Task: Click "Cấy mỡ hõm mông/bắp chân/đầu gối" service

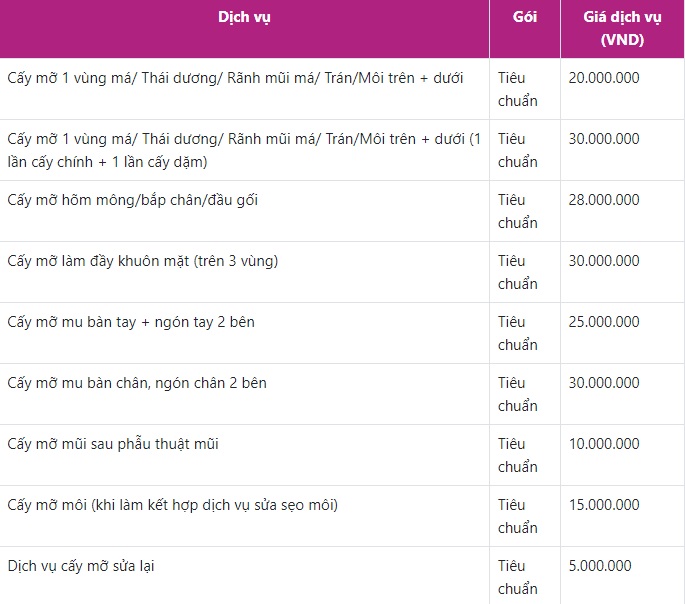Action: (132, 200)
